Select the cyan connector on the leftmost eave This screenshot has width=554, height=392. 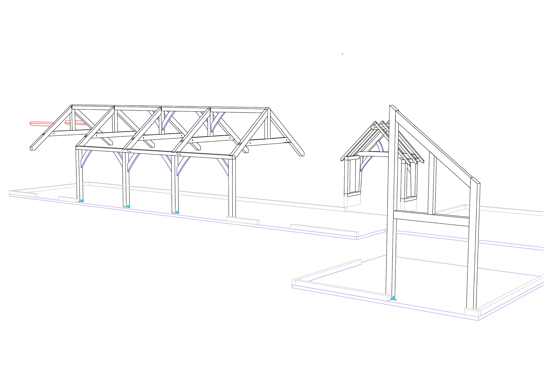44,134
